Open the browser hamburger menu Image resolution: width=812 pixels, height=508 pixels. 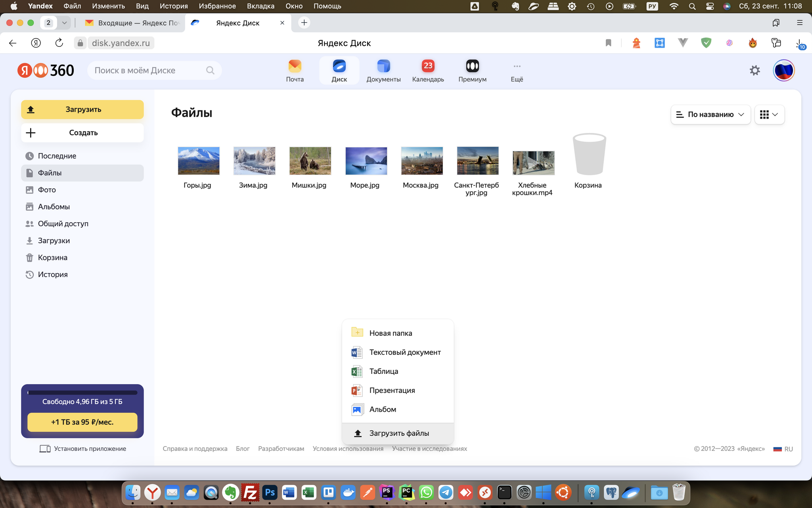coord(800,23)
